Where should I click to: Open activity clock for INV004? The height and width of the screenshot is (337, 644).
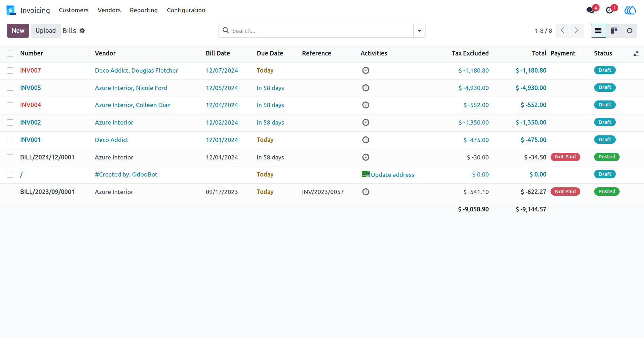coord(366,105)
